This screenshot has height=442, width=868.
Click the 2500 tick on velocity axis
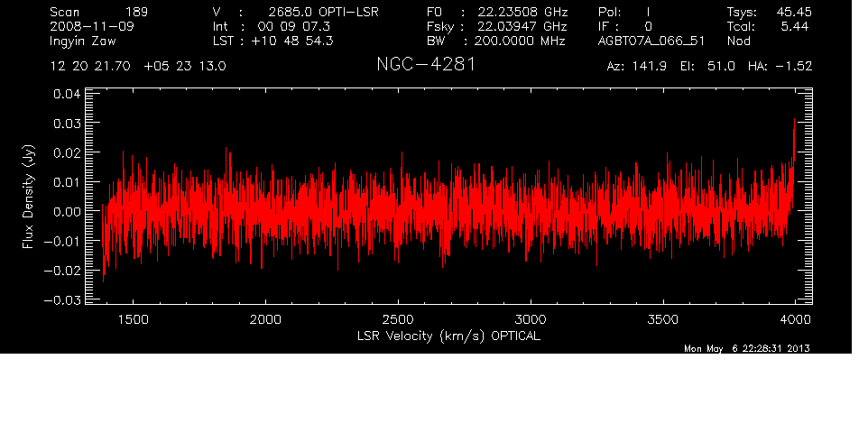pos(398,320)
